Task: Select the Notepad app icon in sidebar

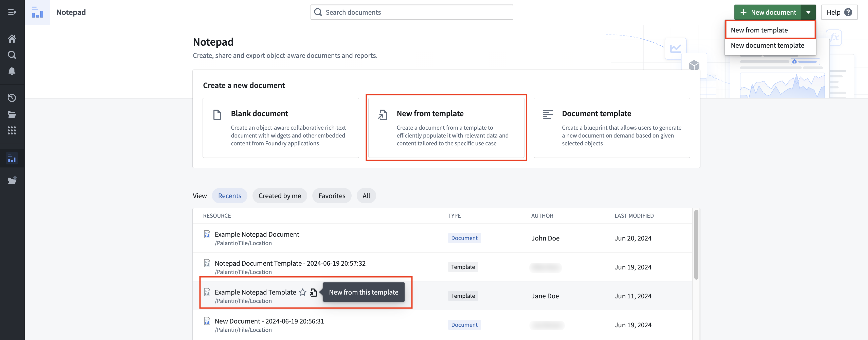Action: pos(12,158)
